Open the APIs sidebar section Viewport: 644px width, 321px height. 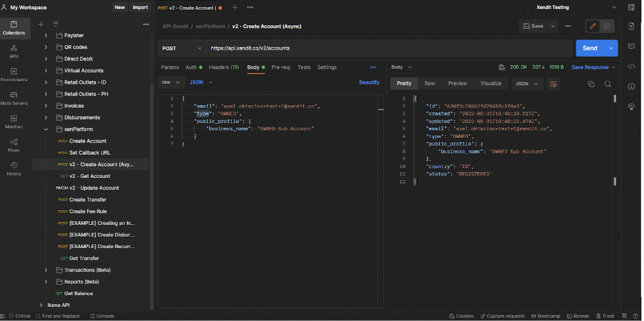14,52
